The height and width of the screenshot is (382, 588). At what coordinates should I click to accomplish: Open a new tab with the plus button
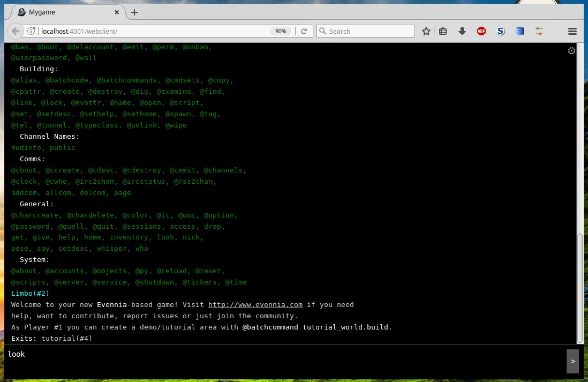pos(134,12)
